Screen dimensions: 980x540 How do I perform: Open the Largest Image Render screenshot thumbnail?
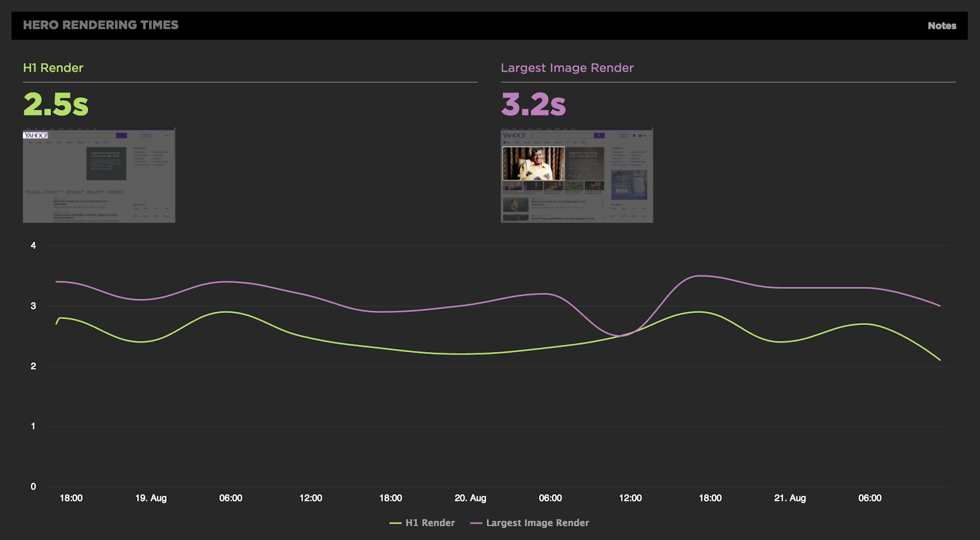577,174
